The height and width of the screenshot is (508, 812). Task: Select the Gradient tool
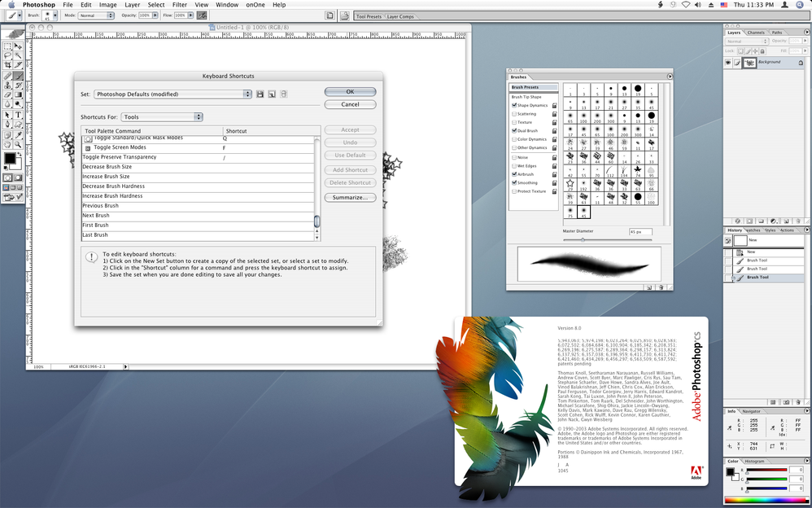coord(18,95)
